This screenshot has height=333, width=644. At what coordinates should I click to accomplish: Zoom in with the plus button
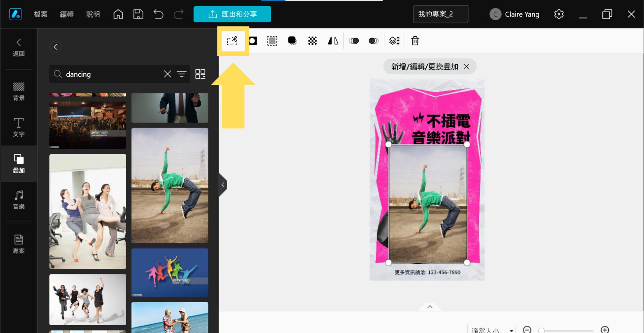[x=605, y=330]
